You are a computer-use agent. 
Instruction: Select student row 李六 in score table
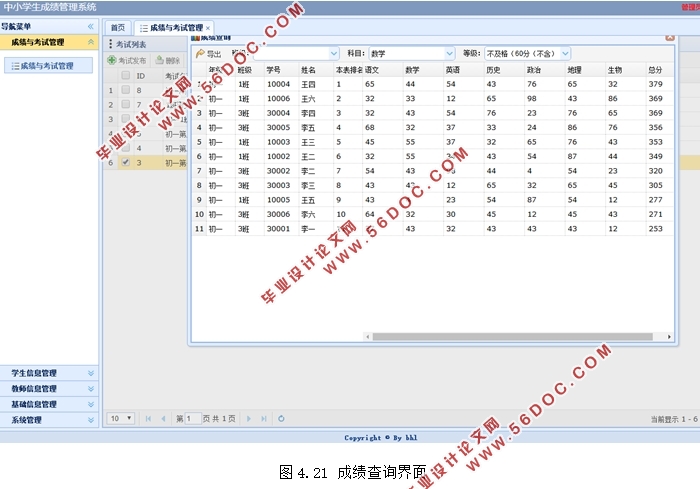click(432, 214)
